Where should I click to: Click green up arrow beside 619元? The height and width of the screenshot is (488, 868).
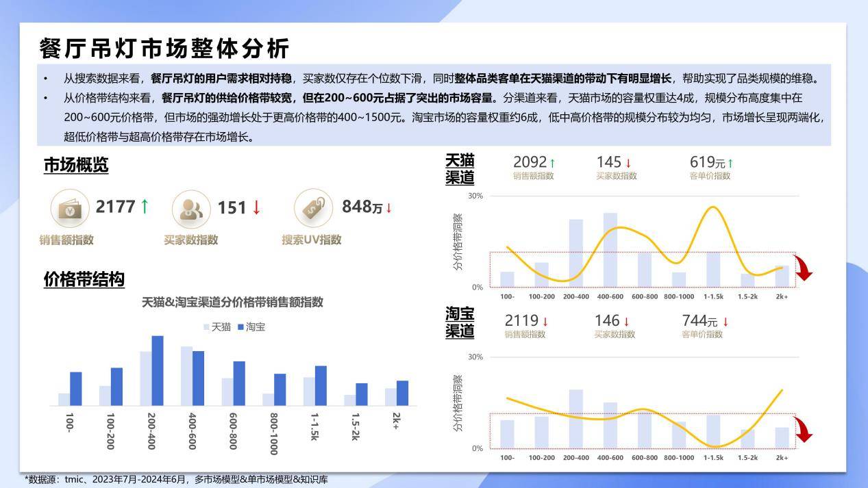[730, 163]
